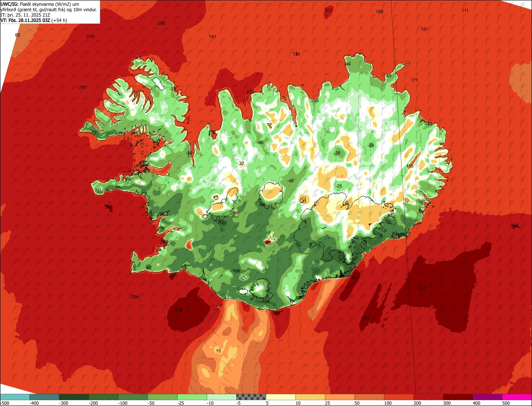Click the '-500' legend label
This screenshot has width=532, height=406.
(x=5, y=403)
